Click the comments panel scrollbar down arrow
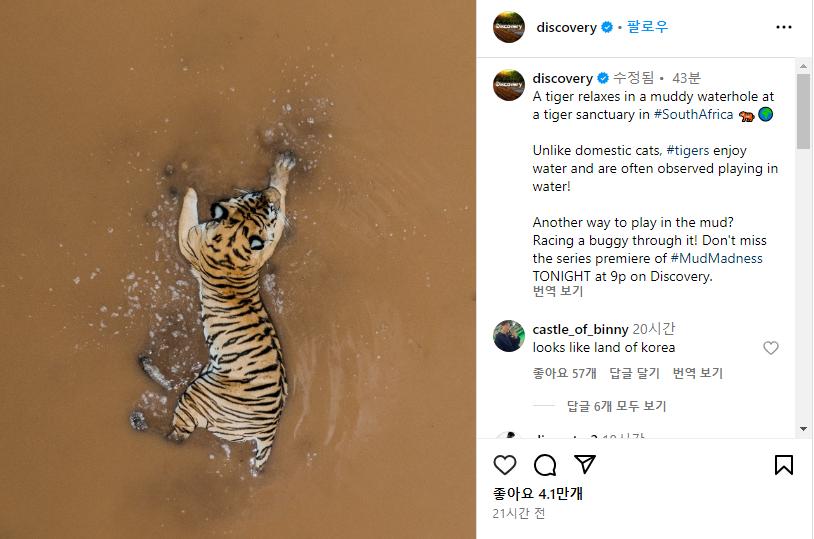 tap(803, 428)
